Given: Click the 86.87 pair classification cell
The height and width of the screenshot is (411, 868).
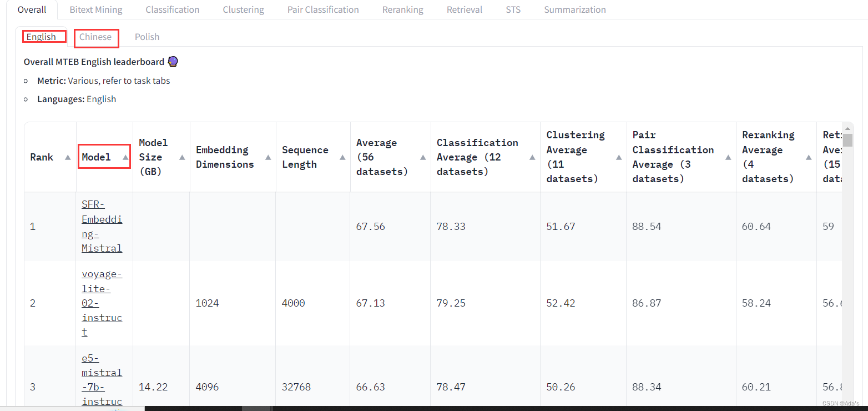Looking at the screenshot, I should tap(647, 303).
